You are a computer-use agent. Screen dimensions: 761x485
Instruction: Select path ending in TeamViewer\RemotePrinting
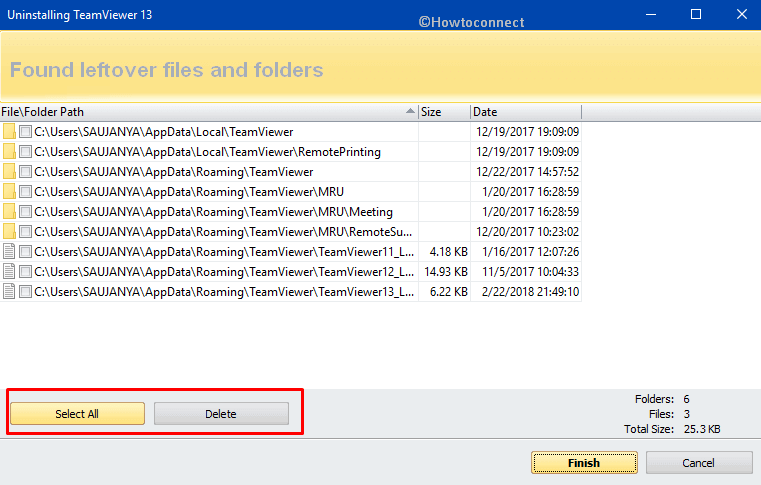[207, 152]
